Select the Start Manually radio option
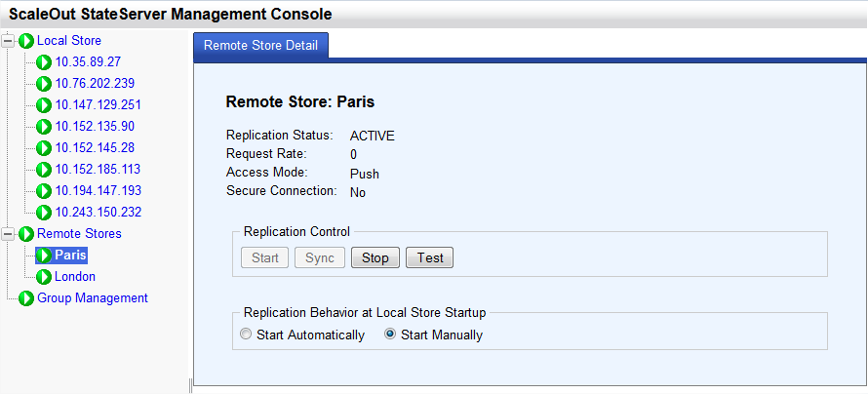Image resolution: width=868 pixels, height=394 pixels. (x=390, y=335)
